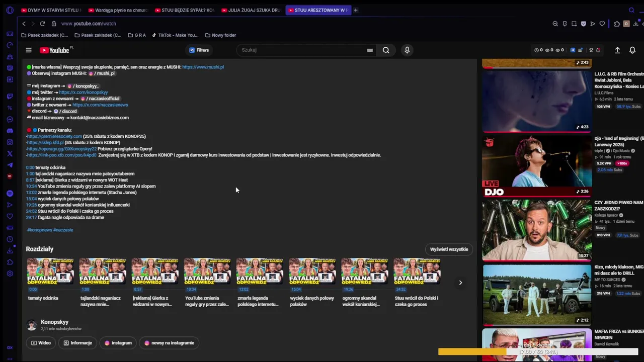Open Messenger in the browser sidebar
Image resolution: width=644 pixels, height=362 pixels.
[x=10, y=120]
